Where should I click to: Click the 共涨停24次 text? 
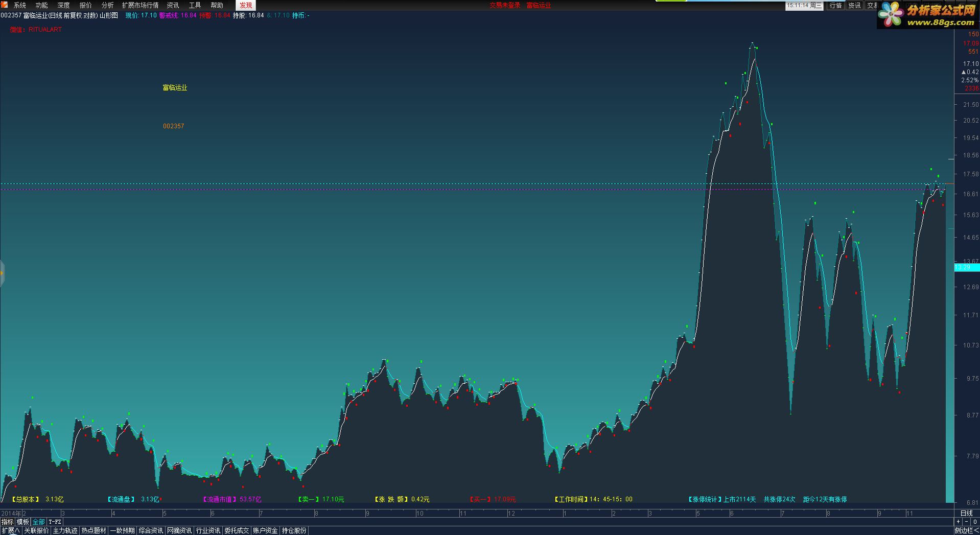pyautogui.click(x=779, y=499)
